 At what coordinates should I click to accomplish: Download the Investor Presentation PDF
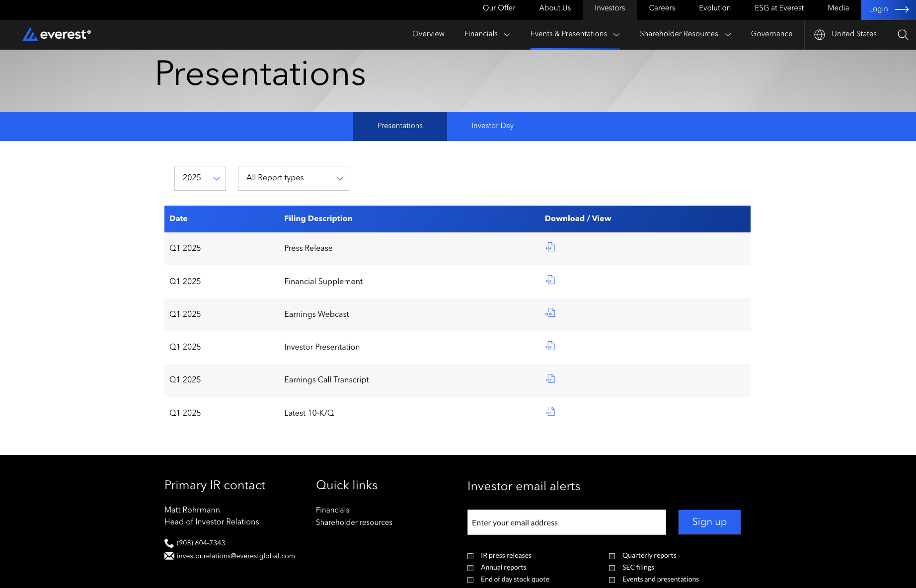point(550,346)
